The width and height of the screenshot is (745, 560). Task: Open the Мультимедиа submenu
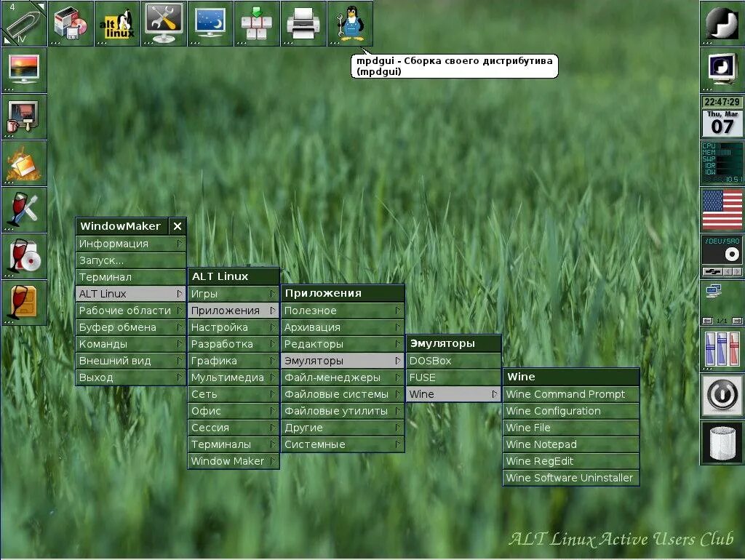click(x=234, y=377)
